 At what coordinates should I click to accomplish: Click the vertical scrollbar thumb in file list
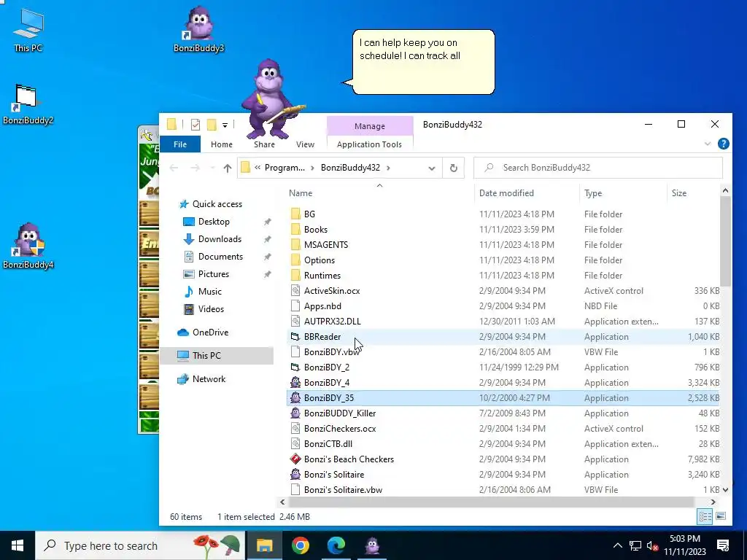pyautogui.click(x=725, y=241)
